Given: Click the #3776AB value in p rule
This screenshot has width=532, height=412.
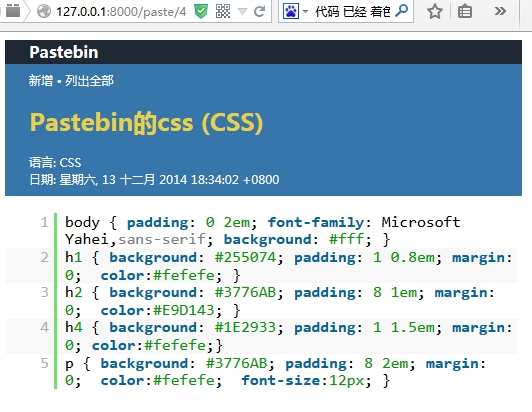Looking at the screenshot, I should tap(236, 363).
